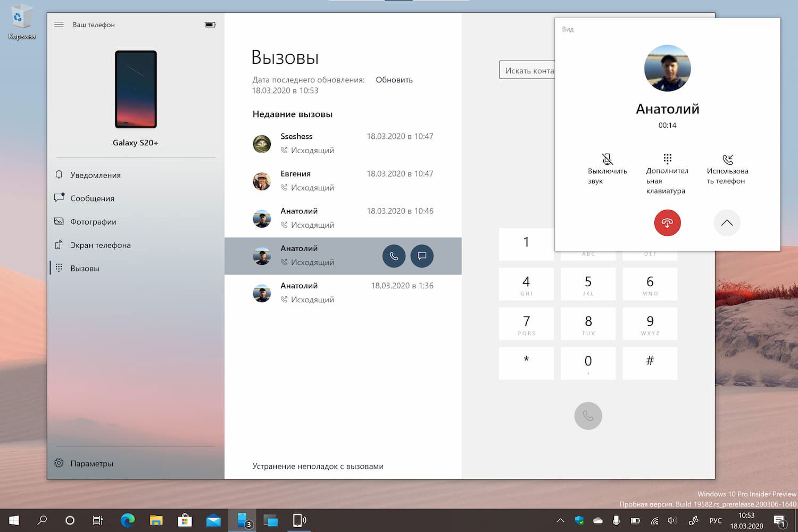The width and height of the screenshot is (798, 532).
Task: Switch to the Уведомления section
Action: 96,174
